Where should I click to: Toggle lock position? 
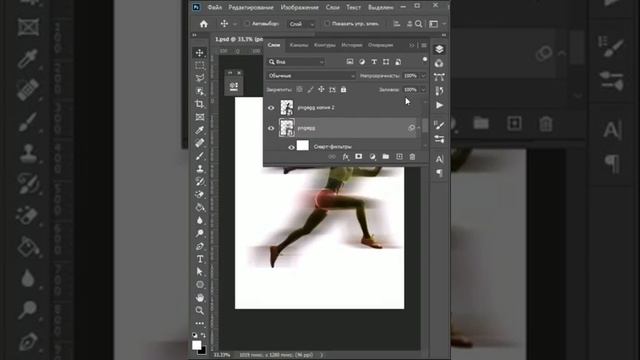[321, 89]
